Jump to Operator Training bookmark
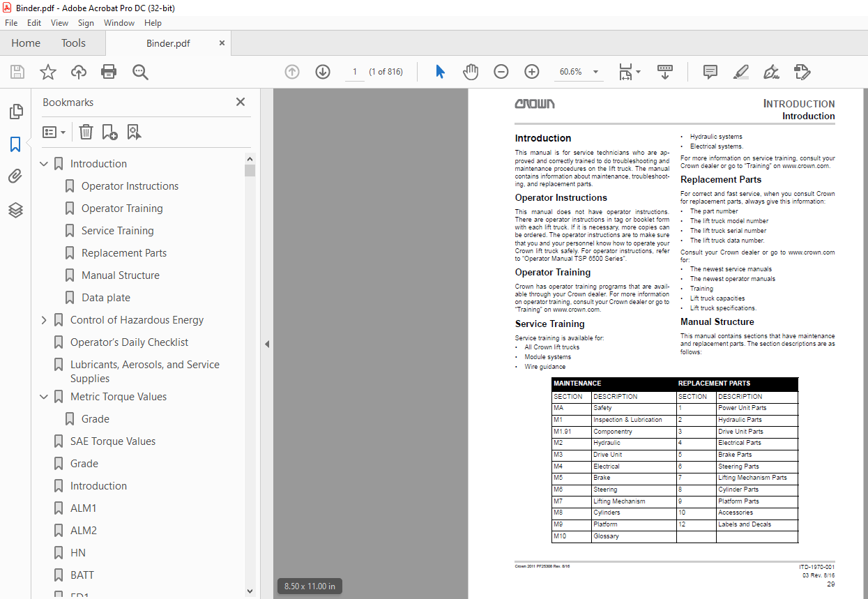The width and height of the screenshot is (868, 599). tap(122, 208)
